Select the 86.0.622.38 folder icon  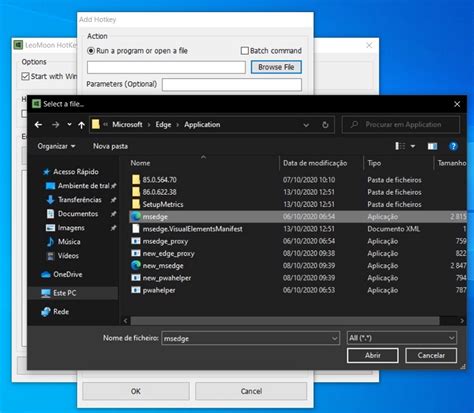[x=136, y=192]
